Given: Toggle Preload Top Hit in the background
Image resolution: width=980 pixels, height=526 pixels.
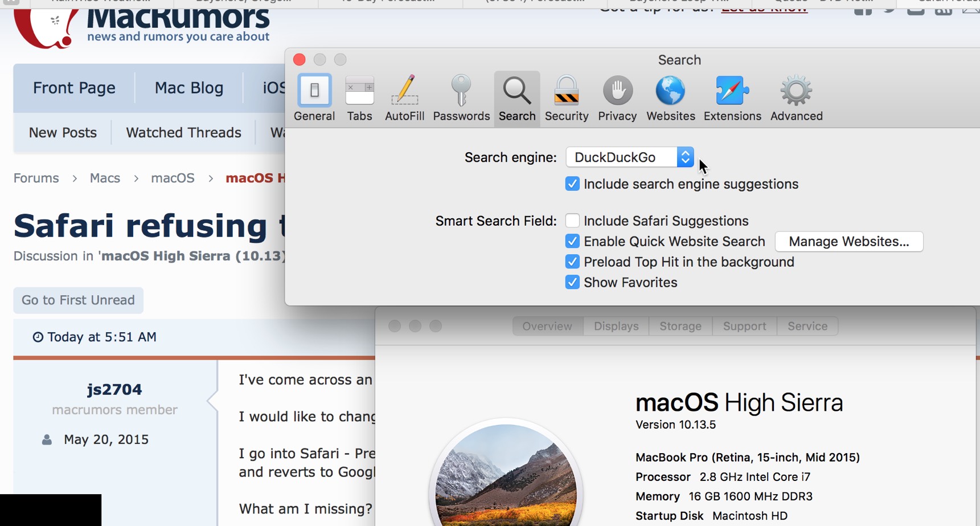Looking at the screenshot, I should (x=572, y=262).
